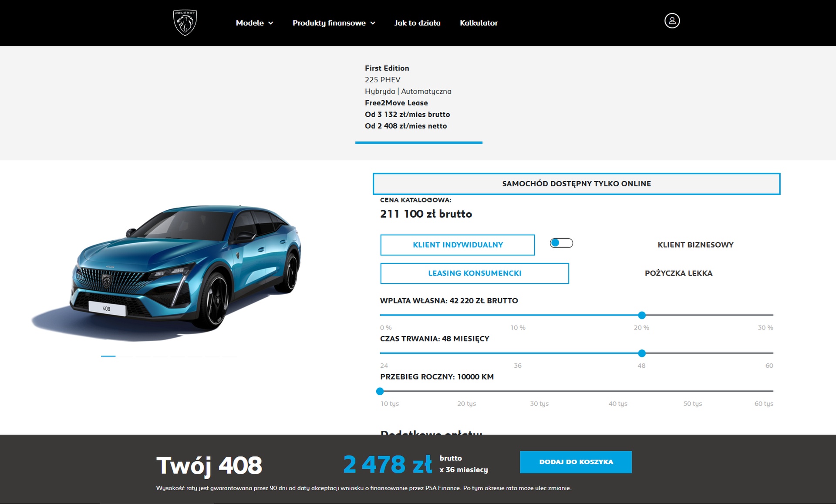The width and height of the screenshot is (836, 504).
Task: Click the 40 tys mileage label
Action: point(618,404)
